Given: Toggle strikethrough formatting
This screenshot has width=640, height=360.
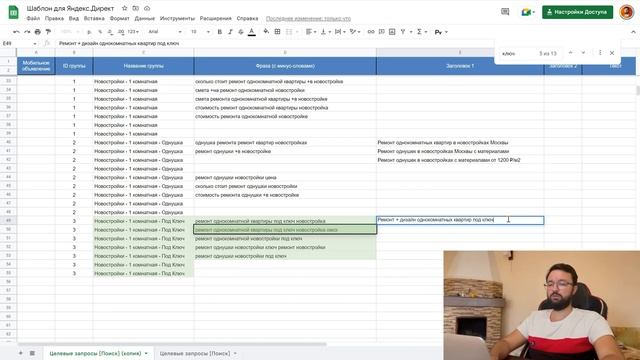Looking at the screenshot, I should pos(241,32).
